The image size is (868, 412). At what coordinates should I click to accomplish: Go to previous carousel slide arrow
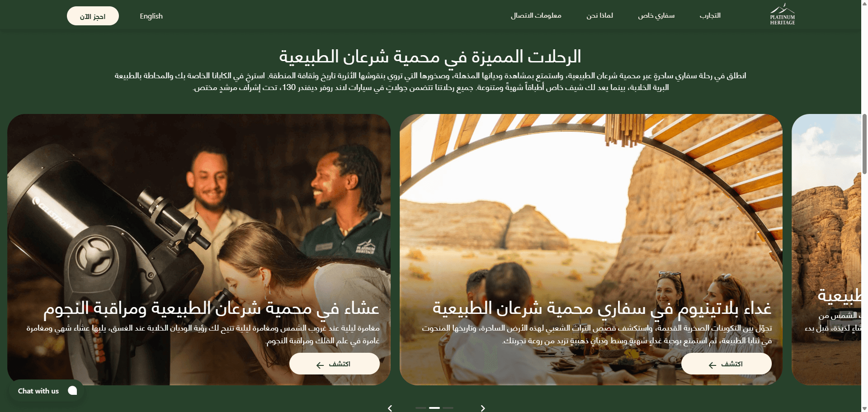click(390, 408)
